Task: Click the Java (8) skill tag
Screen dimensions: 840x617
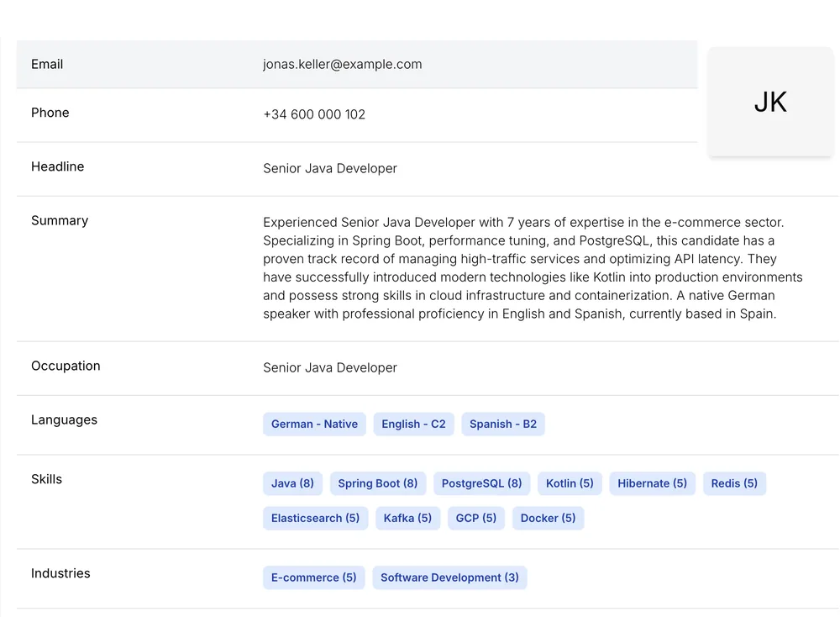Action: (x=292, y=483)
